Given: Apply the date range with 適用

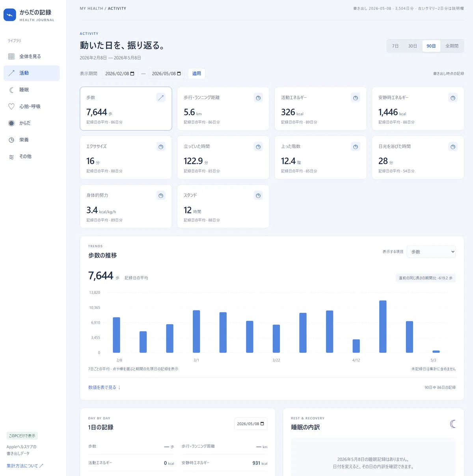Looking at the screenshot, I should click(x=196, y=74).
